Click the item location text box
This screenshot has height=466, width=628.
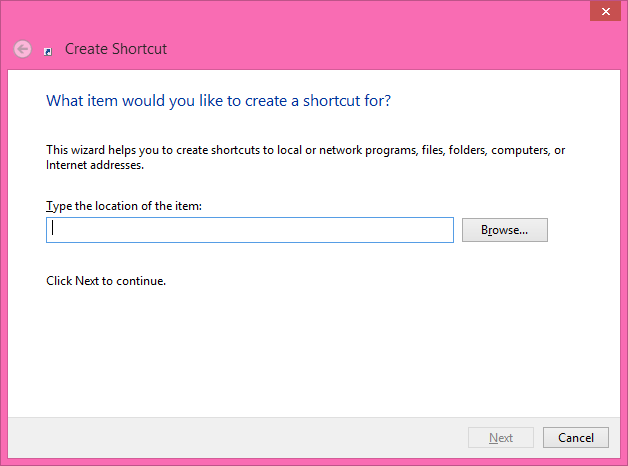click(x=250, y=230)
